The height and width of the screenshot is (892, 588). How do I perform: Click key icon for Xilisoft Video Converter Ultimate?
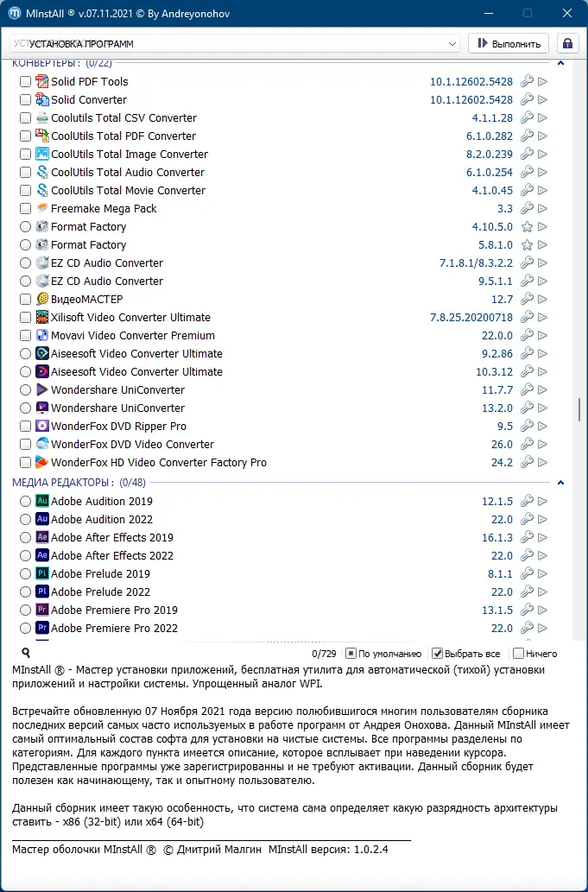pos(528,317)
